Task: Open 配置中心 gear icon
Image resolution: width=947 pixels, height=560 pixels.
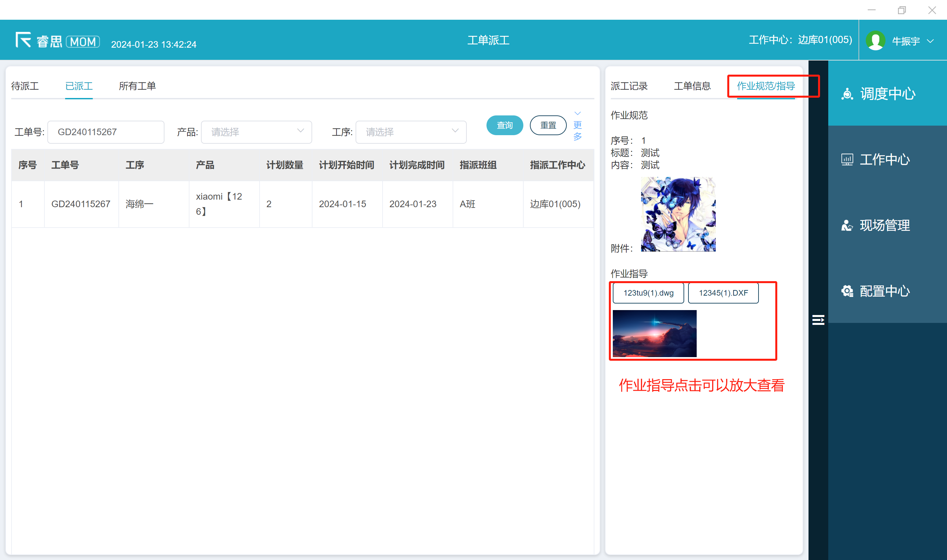Action: click(847, 291)
